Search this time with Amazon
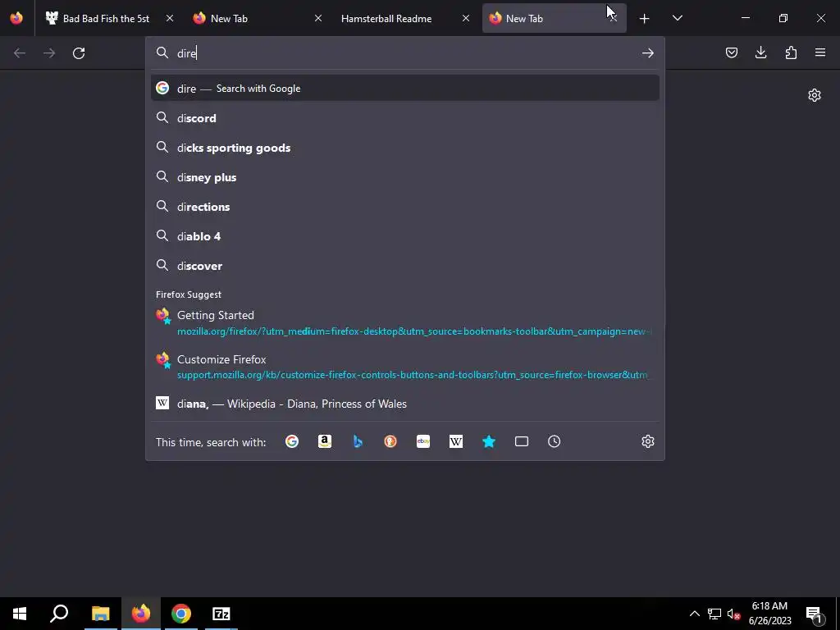Screen dimensions: 840x630 coord(325,441)
